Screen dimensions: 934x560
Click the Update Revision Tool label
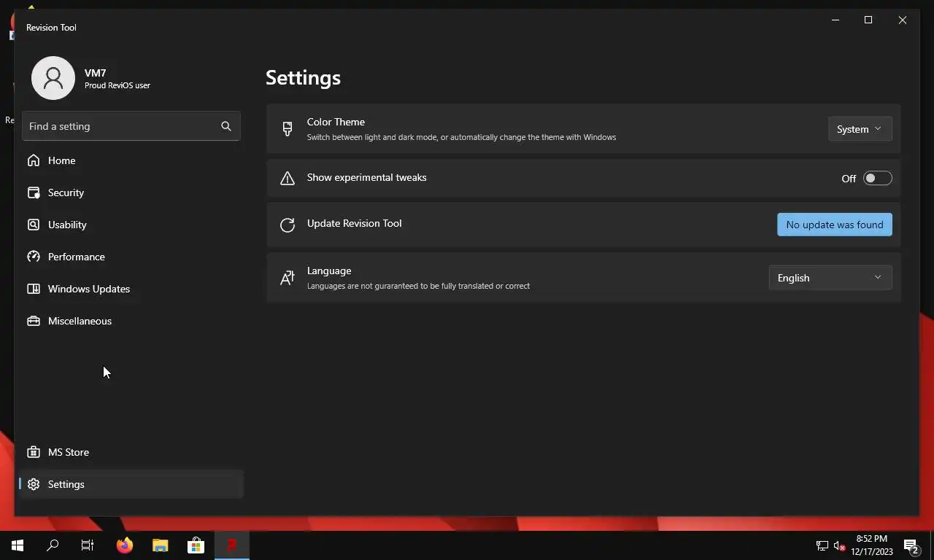[x=355, y=223]
